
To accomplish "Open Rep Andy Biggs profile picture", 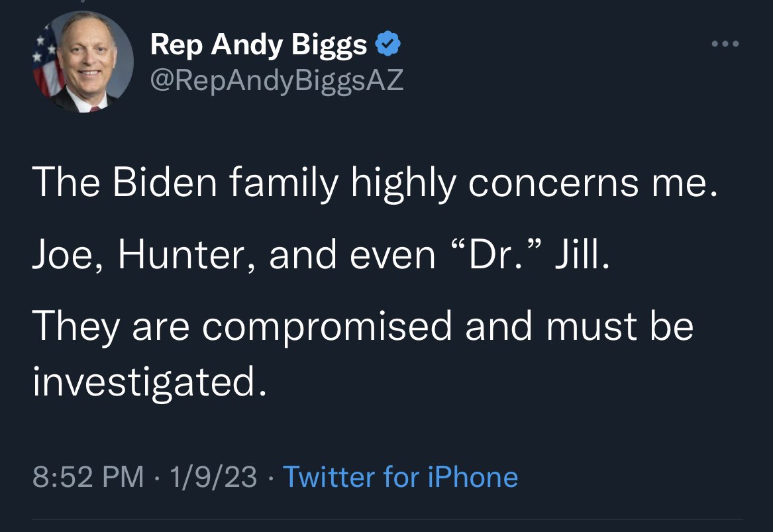I will click(x=83, y=62).
